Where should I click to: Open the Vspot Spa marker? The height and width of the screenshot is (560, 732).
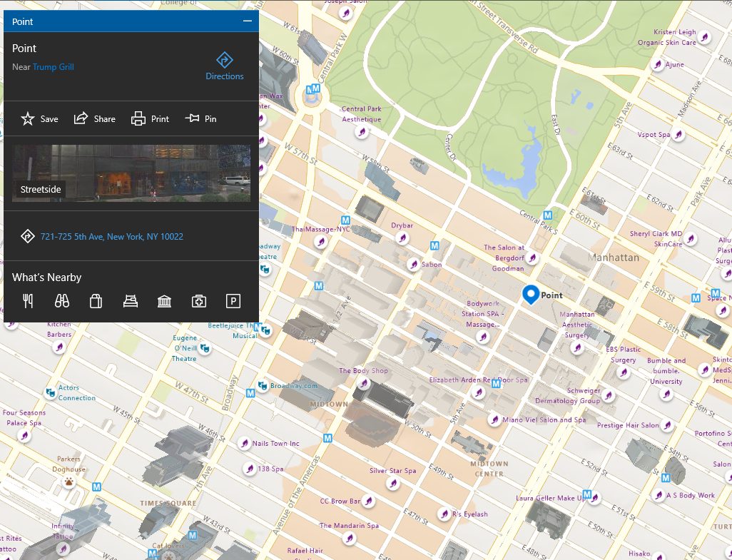tap(678, 135)
